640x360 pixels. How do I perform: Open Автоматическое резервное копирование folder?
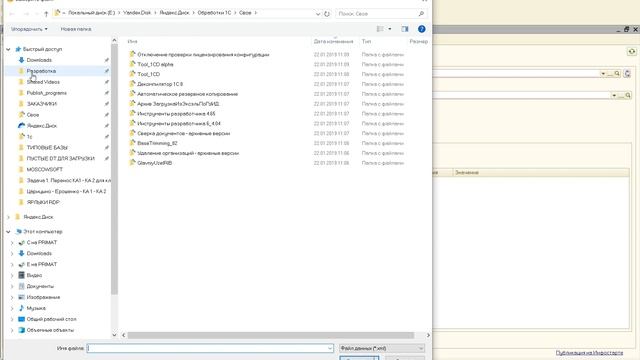tap(187, 94)
